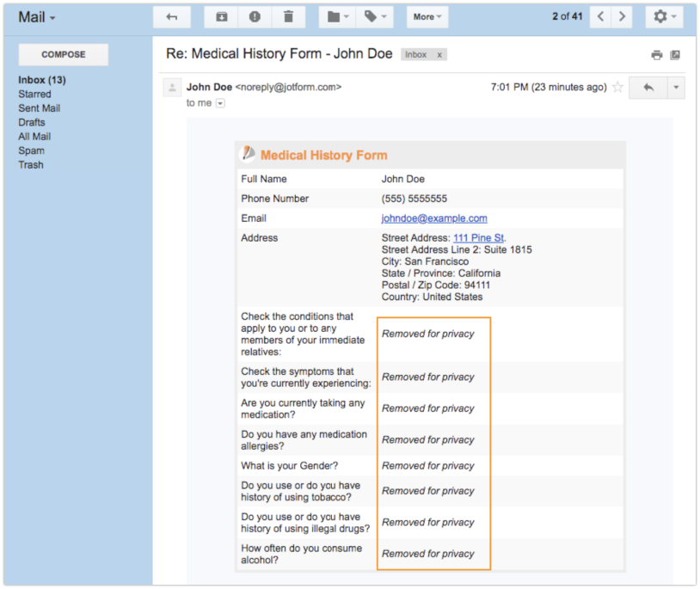This screenshot has height=589, width=700.
Task: Open the Sent Mail folder
Action: click(x=40, y=108)
